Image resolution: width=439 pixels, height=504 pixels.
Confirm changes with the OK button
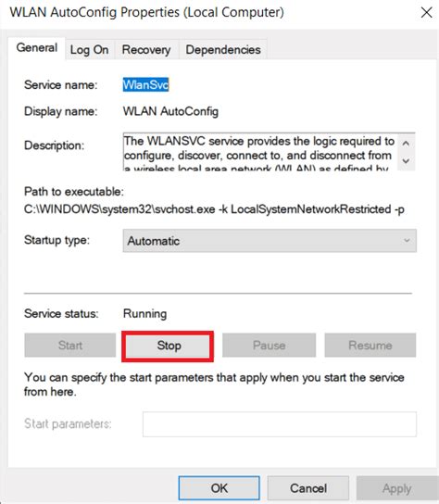pyautogui.click(x=219, y=488)
